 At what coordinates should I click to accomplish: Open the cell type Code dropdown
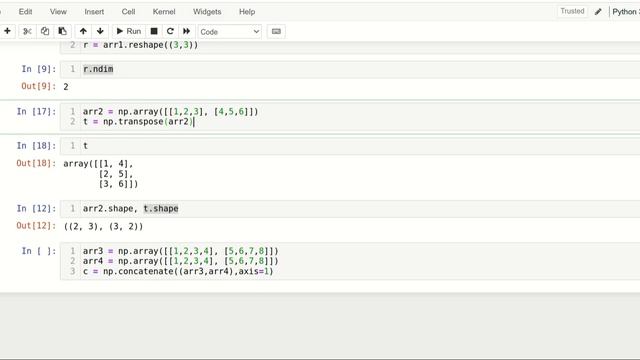tap(230, 31)
